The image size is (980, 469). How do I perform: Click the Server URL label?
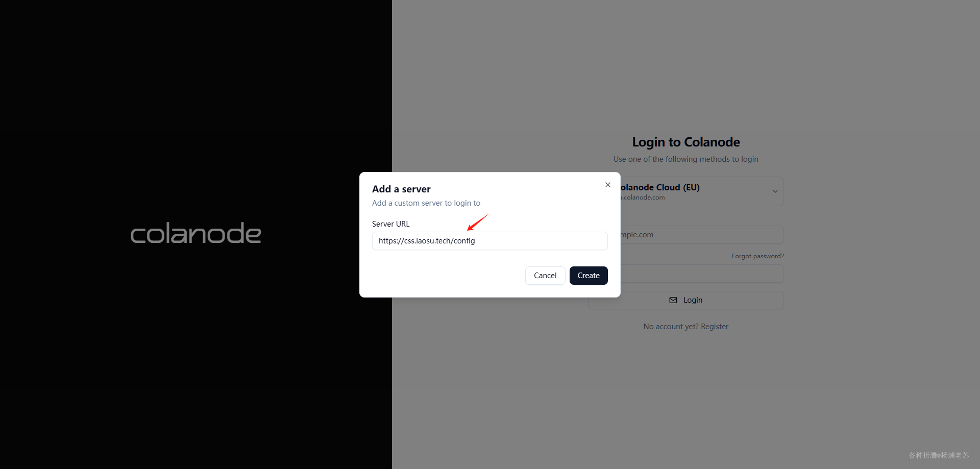tap(390, 224)
